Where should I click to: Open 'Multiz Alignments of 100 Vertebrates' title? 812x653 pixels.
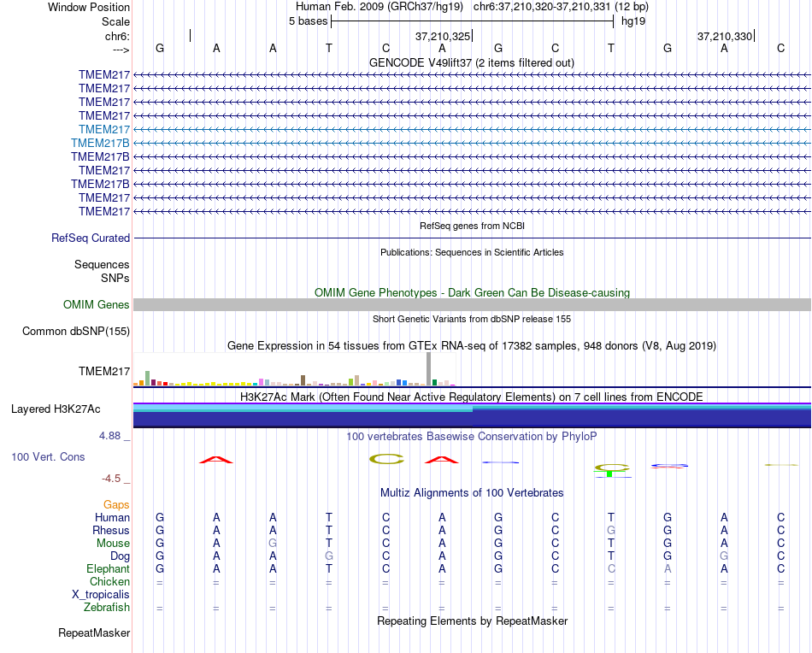tap(472, 492)
